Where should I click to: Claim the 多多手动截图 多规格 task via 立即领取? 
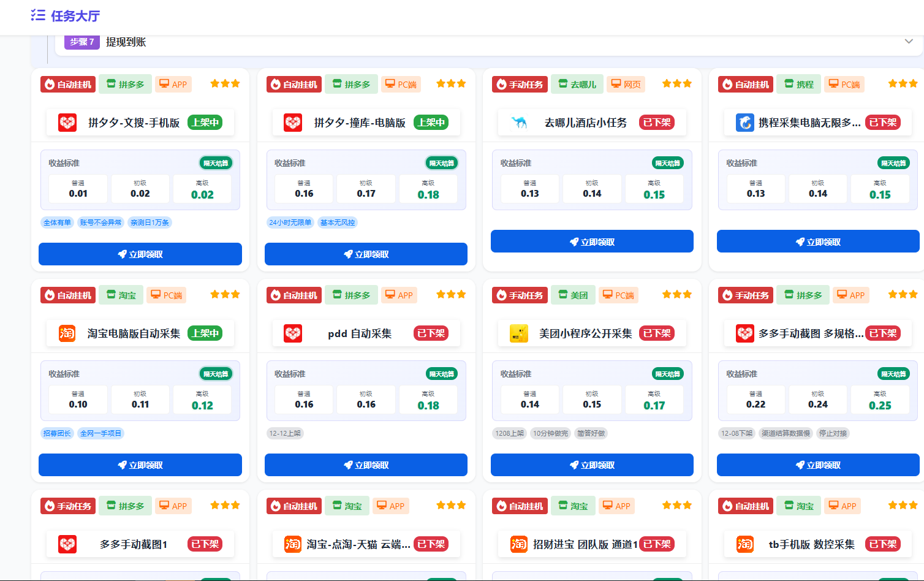tap(818, 465)
